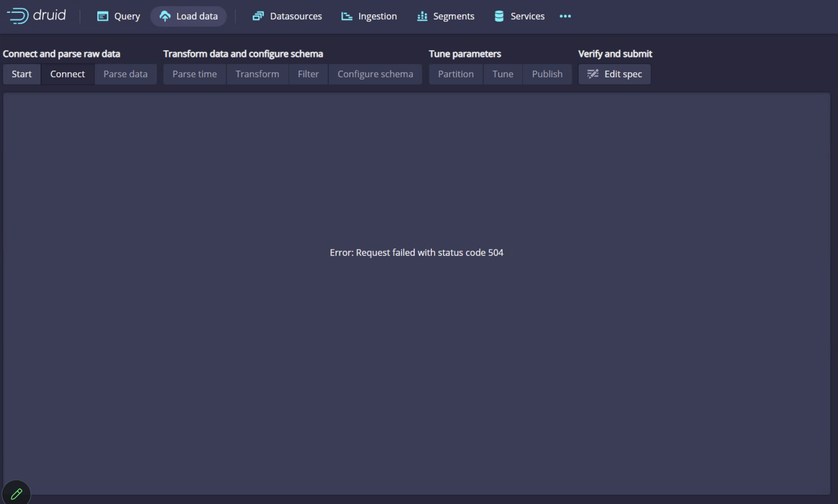Select the Connect step tab
This screenshot has width=838, height=504.
[x=67, y=74]
